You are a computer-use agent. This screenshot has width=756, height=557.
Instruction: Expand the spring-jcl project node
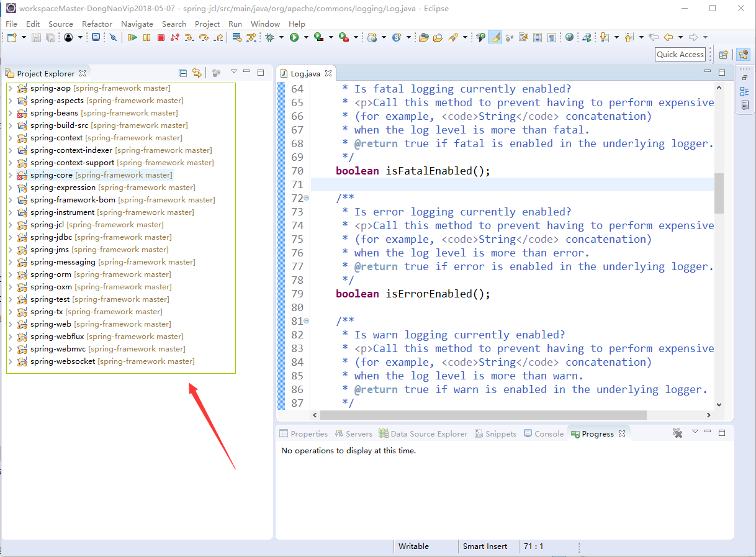tap(10, 225)
